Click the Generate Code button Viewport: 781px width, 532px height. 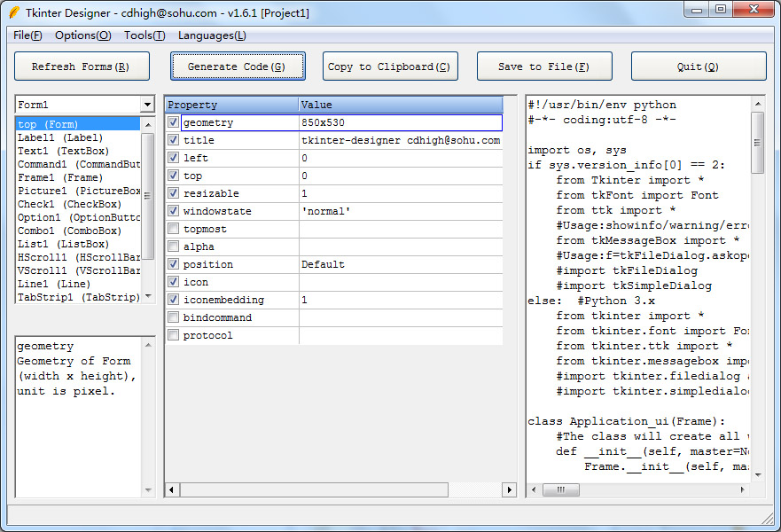[237, 66]
